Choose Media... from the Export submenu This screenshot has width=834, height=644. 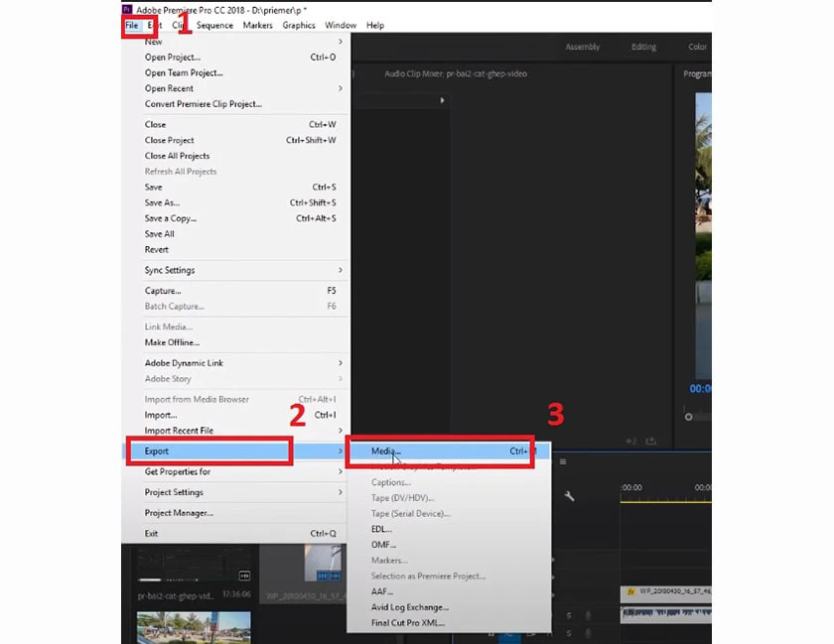click(385, 451)
